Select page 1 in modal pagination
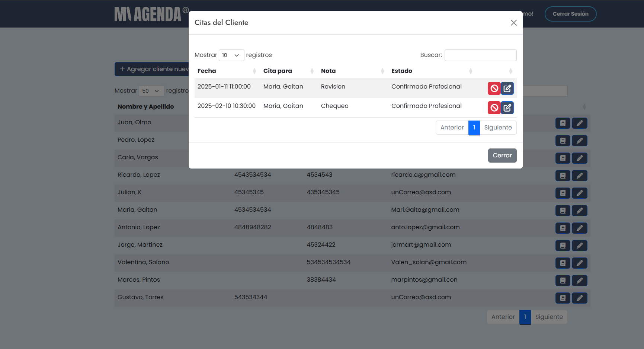Image resolution: width=644 pixels, height=349 pixels. click(x=474, y=128)
